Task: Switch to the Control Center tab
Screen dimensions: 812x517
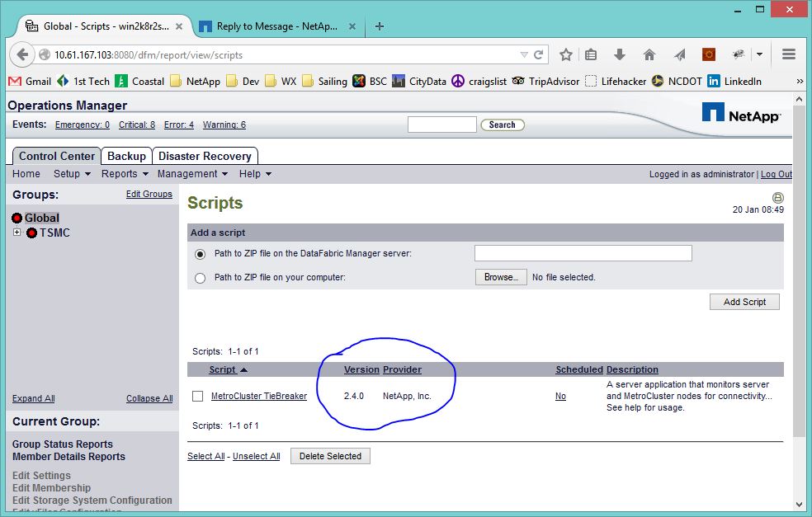Action: tap(56, 157)
